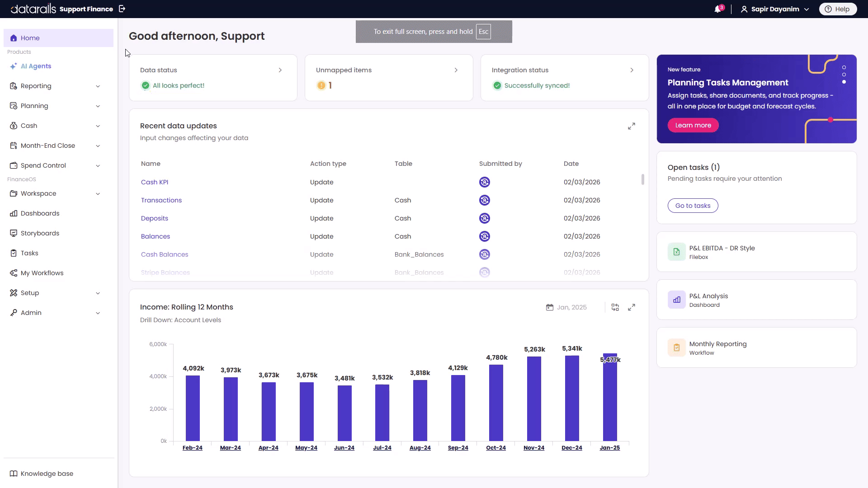Click the chart drill-down swap icon
The height and width of the screenshot is (488, 868).
(615, 307)
